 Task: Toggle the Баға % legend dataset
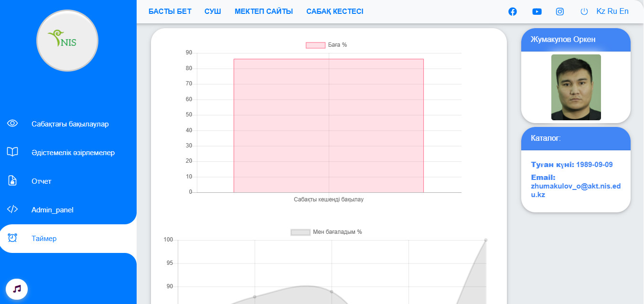point(326,45)
